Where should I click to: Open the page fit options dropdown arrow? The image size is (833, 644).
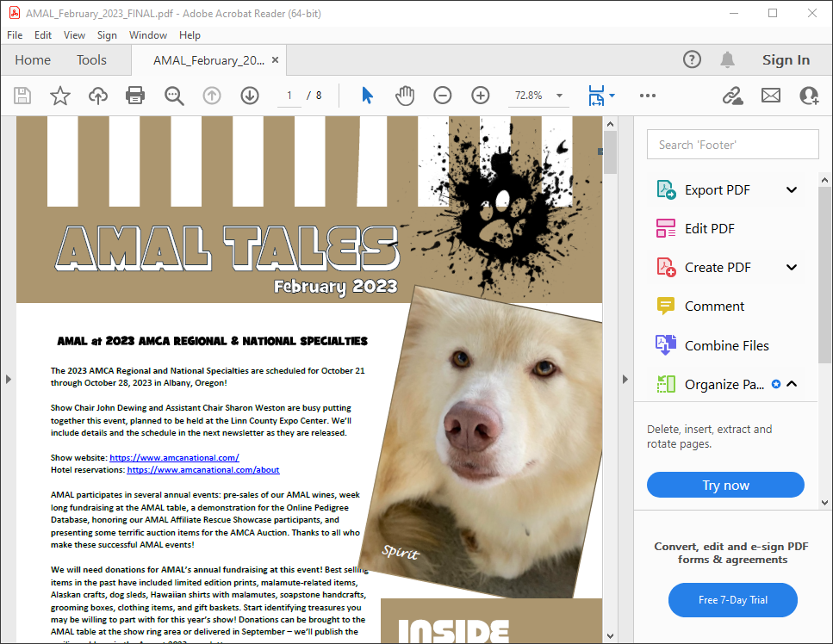click(x=612, y=96)
